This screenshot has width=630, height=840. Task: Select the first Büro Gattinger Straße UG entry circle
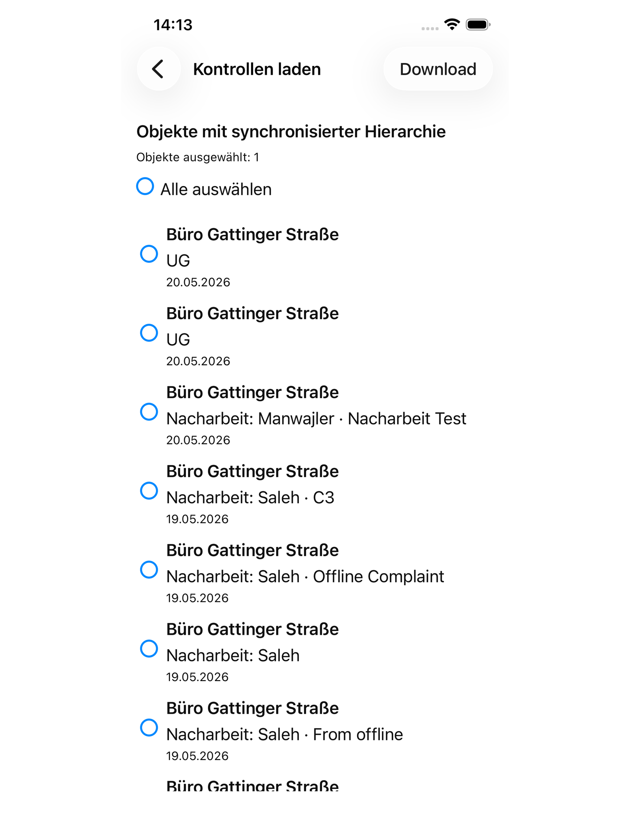[x=149, y=254]
